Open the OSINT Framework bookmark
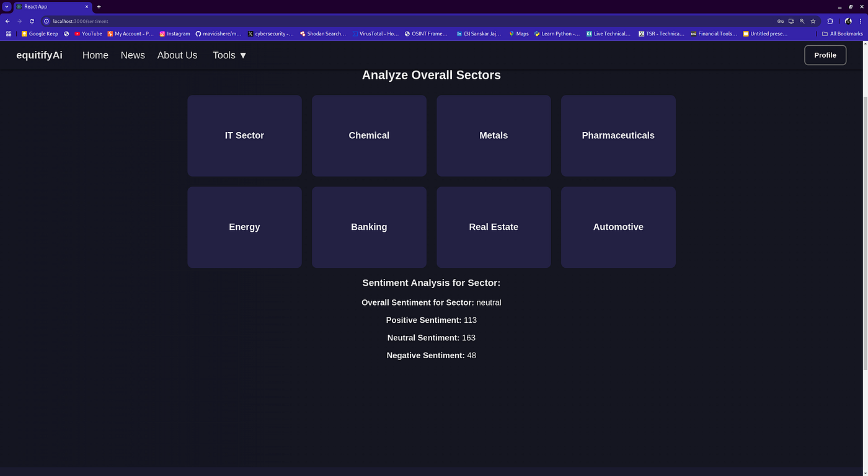 426,33
